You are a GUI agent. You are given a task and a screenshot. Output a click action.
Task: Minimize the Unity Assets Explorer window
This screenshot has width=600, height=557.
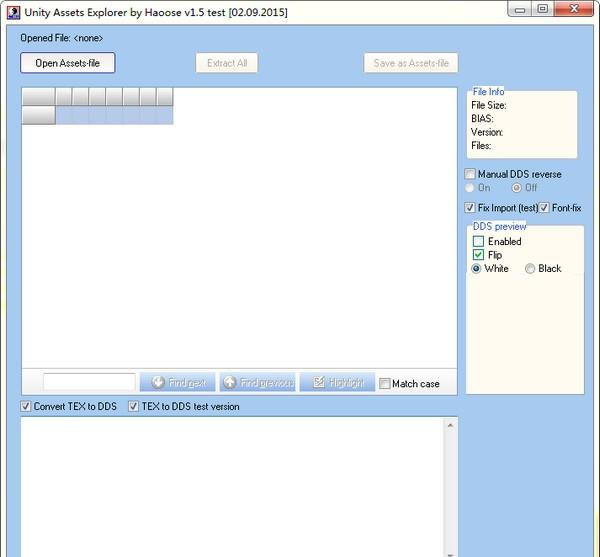tap(520, 9)
